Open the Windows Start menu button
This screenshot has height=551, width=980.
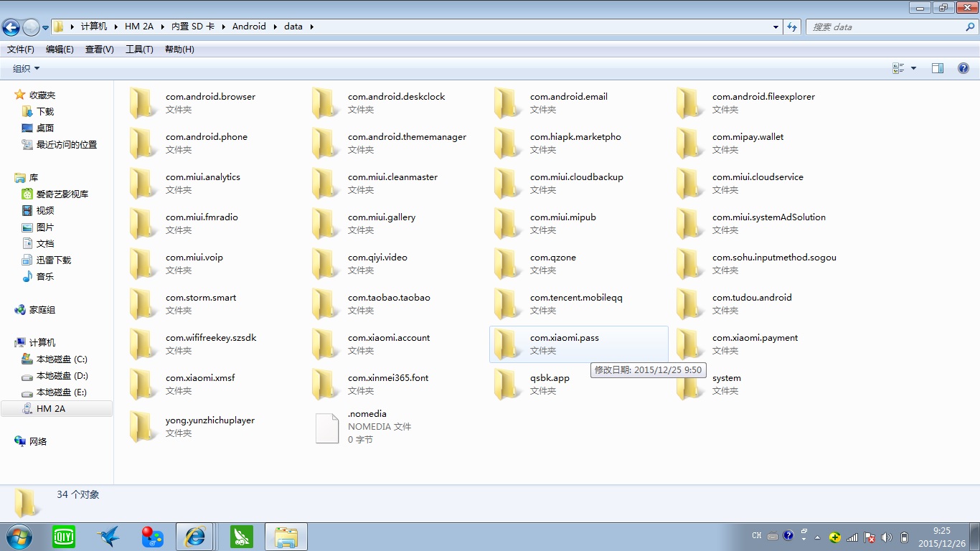(x=19, y=537)
